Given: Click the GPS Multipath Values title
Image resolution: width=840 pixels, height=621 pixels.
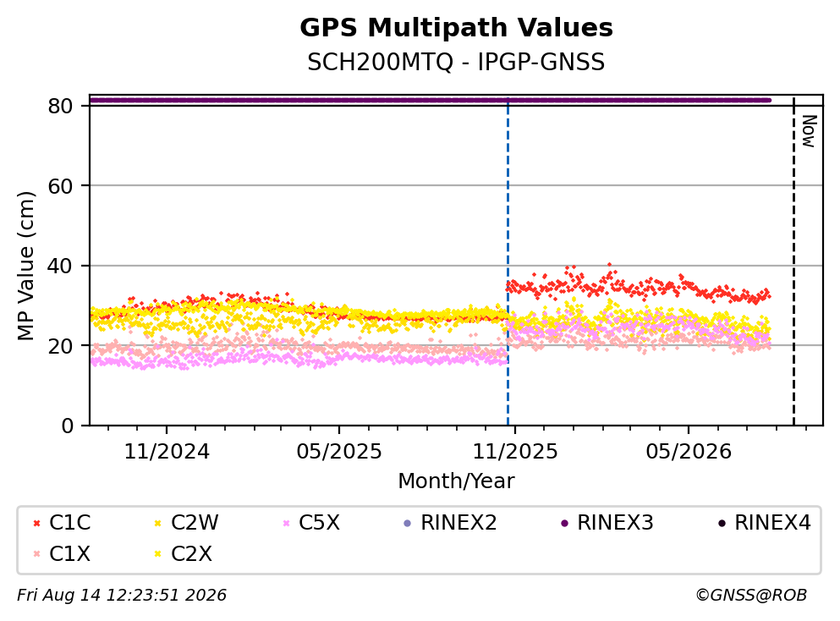Looking at the screenshot, I should tap(456, 28).
